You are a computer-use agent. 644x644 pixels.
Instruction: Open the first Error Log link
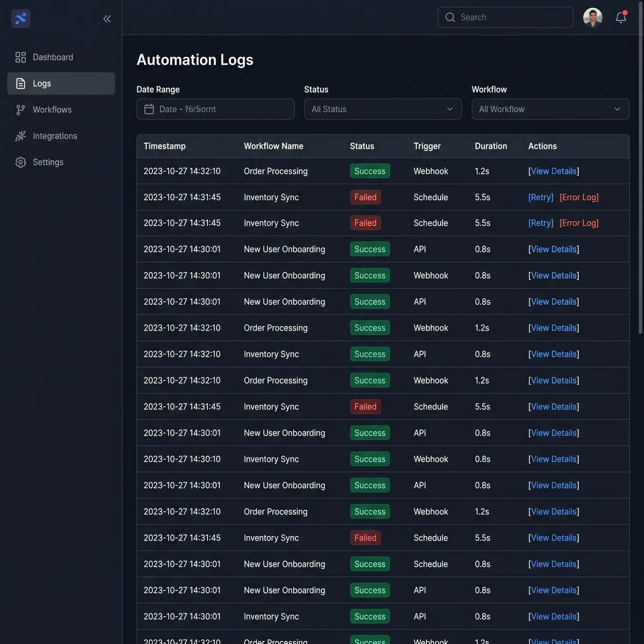tap(579, 197)
